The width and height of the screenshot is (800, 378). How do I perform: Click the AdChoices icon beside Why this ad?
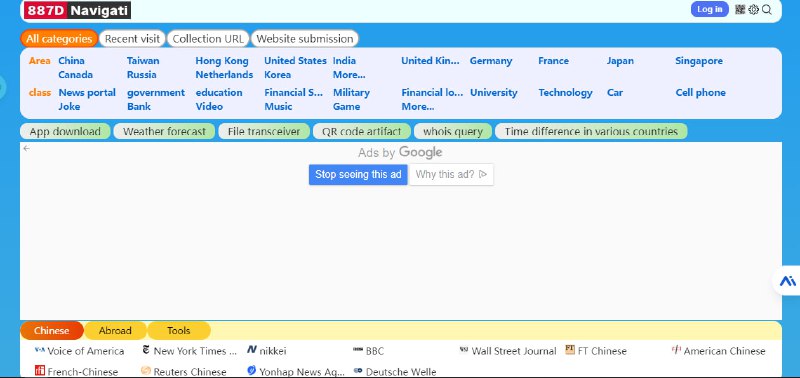point(483,174)
